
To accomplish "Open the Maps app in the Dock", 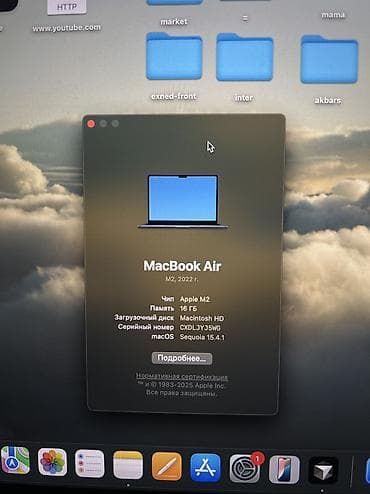I will tap(15, 460).
